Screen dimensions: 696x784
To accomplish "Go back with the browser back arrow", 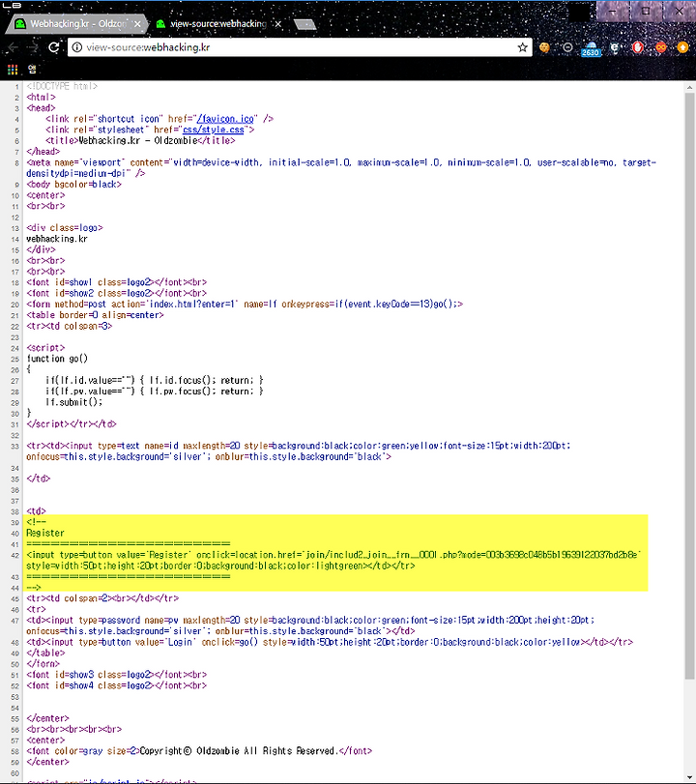I will (x=14, y=47).
